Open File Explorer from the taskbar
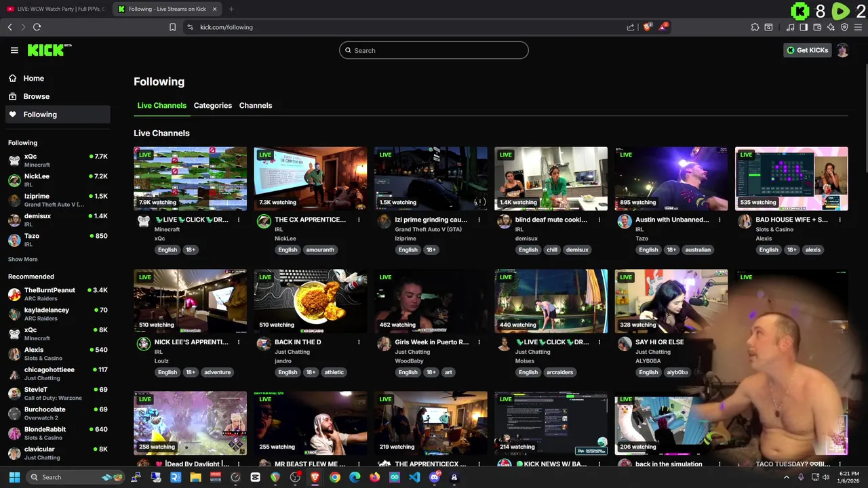 (x=195, y=477)
